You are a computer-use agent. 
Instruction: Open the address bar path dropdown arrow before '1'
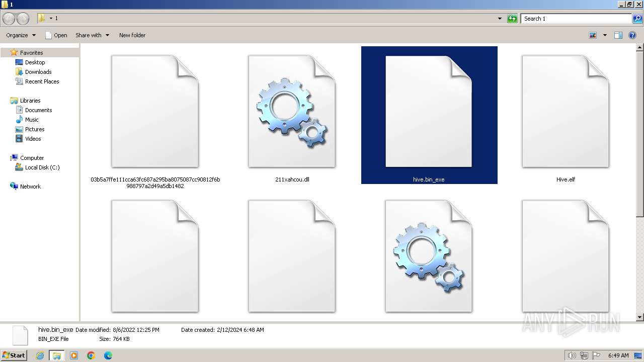click(x=51, y=19)
